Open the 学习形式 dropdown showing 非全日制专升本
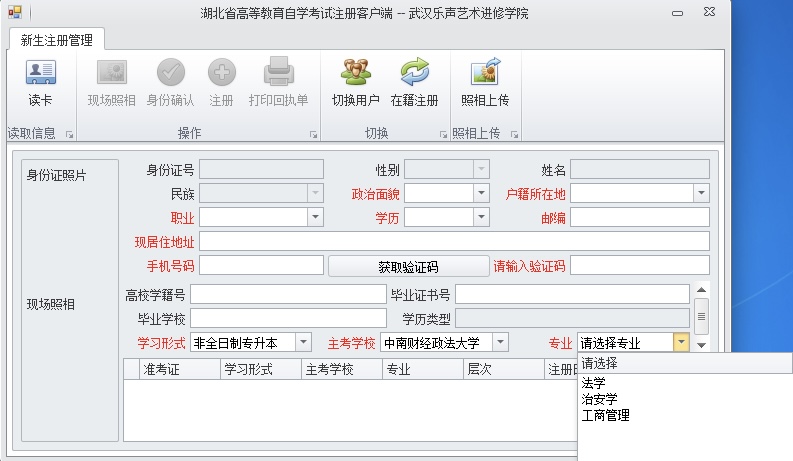The width and height of the screenshot is (793, 461). pyautogui.click(x=303, y=342)
